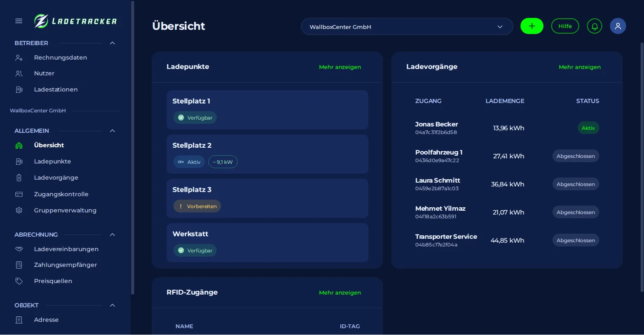Viewport: 644px width, 335px height.
Task: Open the WallboxCenter GmbH dropdown
Action: [x=407, y=26]
